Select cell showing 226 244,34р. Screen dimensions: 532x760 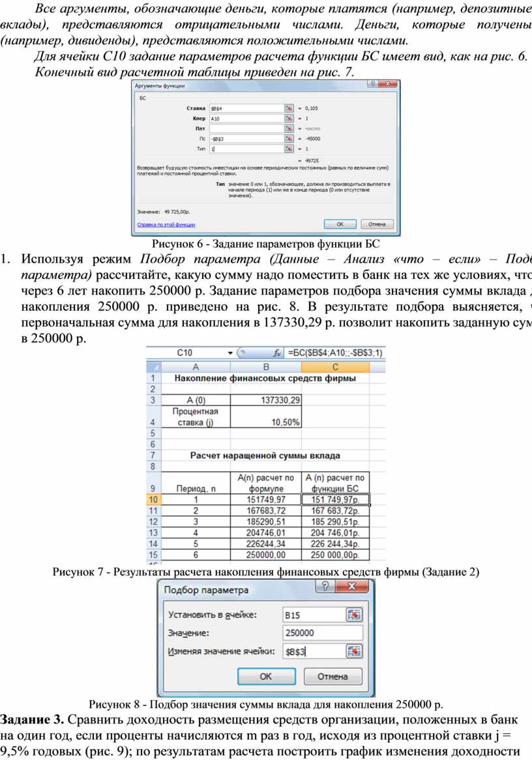pyautogui.click(x=335, y=544)
